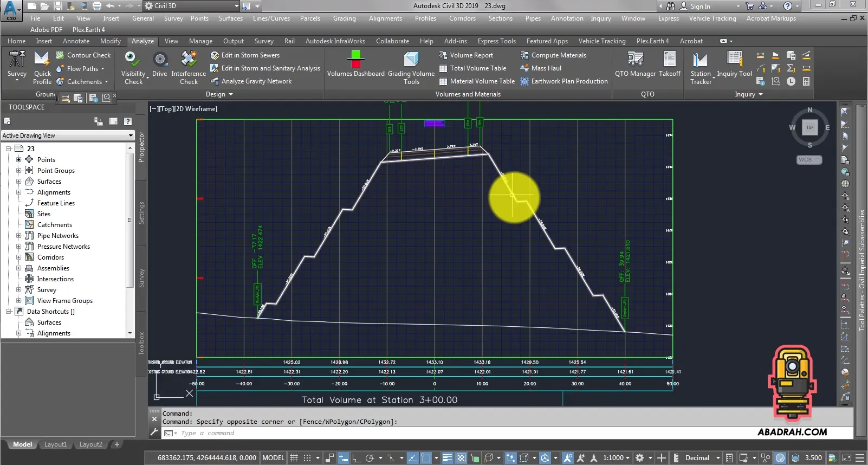Open the QTO Manager
This screenshot has width=868, height=465.
(x=635, y=59)
